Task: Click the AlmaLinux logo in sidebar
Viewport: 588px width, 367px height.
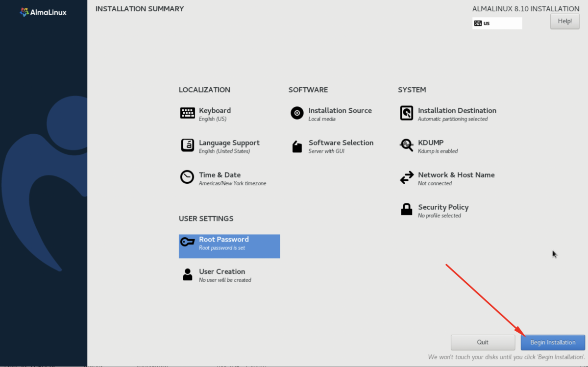Action: click(x=43, y=12)
